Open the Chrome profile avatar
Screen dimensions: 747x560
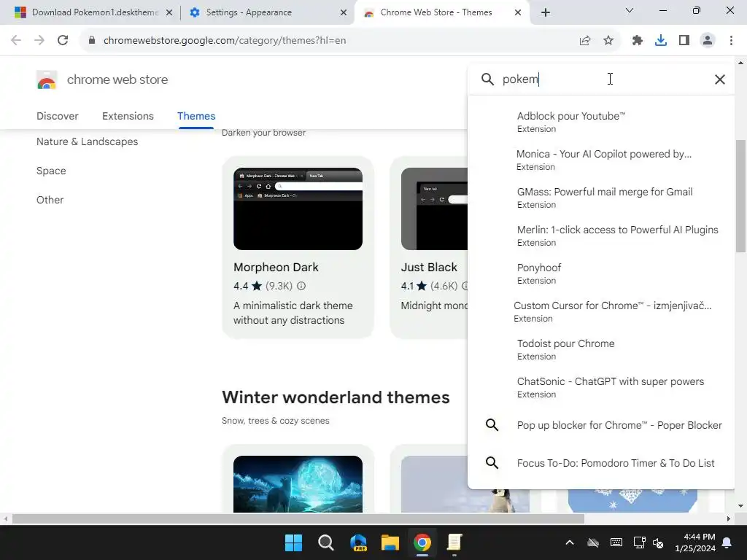tap(708, 41)
